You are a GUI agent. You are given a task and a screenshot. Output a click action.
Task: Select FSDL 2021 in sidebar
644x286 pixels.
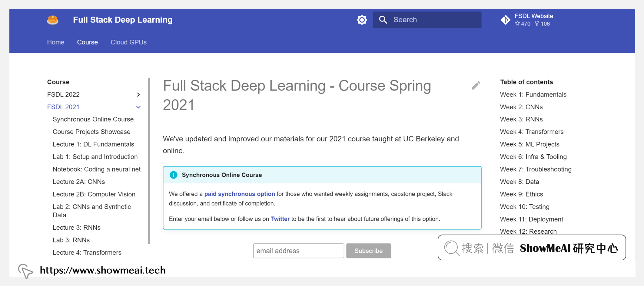pos(63,107)
